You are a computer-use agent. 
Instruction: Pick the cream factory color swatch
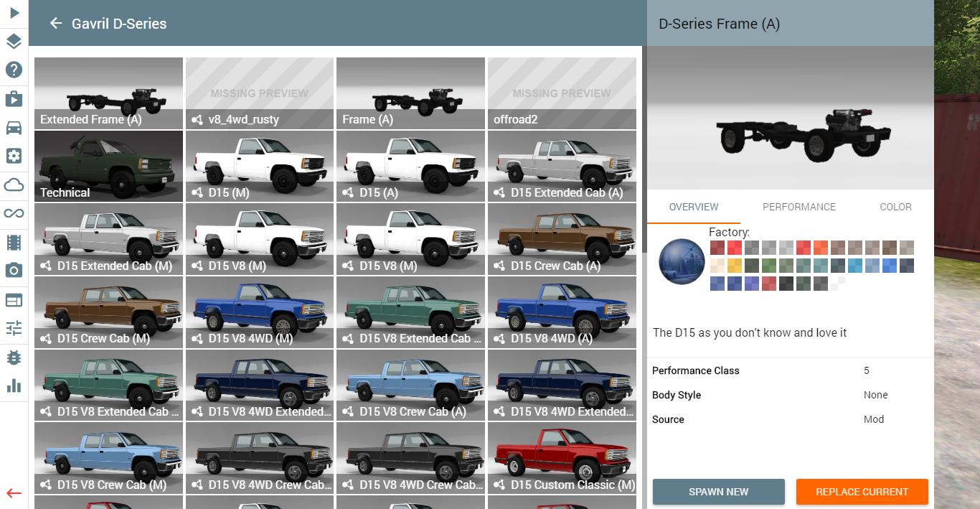pyautogui.click(x=717, y=266)
